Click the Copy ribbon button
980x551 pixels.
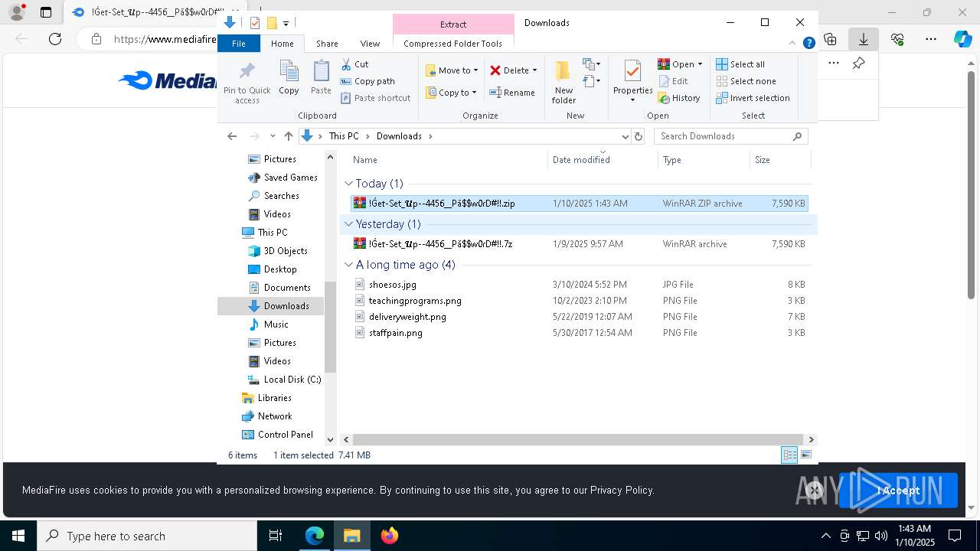[x=289, y=78]
